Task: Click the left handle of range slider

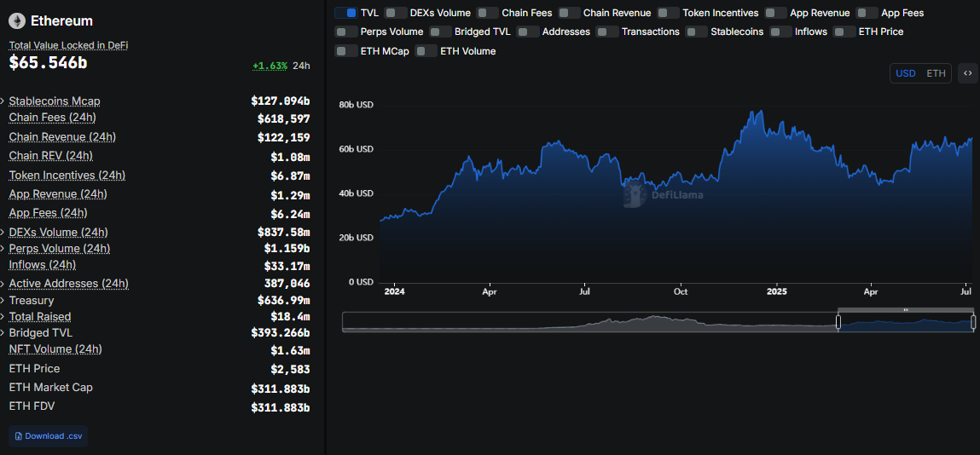Action: pyautogui.click(x=838, y=322)
